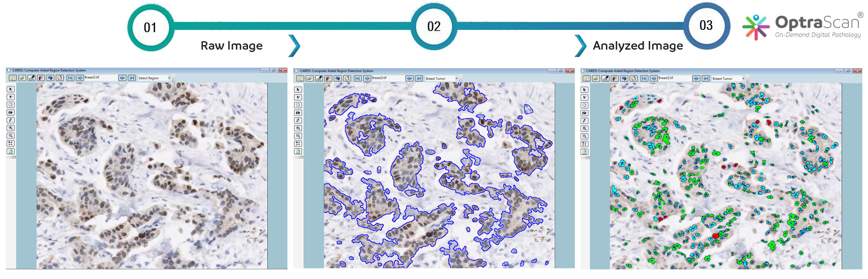Jump to last image in Analyzed Image window
This screenshot has width=868, height=279.
click(x=706, y=78)
